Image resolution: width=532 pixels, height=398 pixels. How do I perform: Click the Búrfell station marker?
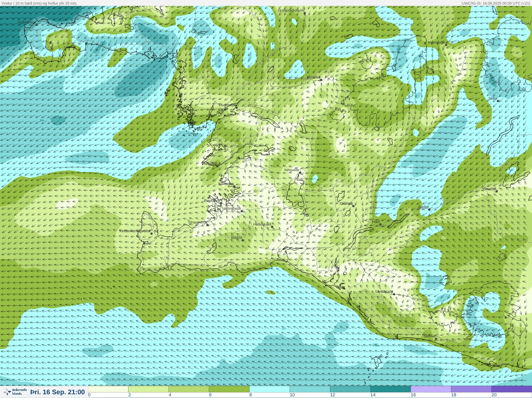[429, 209]
